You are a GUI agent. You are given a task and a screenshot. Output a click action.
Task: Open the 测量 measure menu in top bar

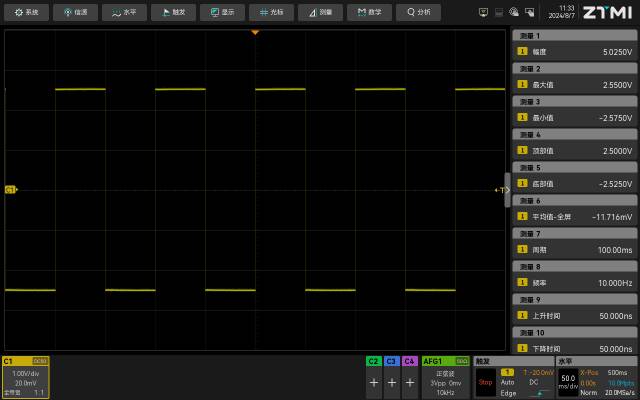(320, 12)
